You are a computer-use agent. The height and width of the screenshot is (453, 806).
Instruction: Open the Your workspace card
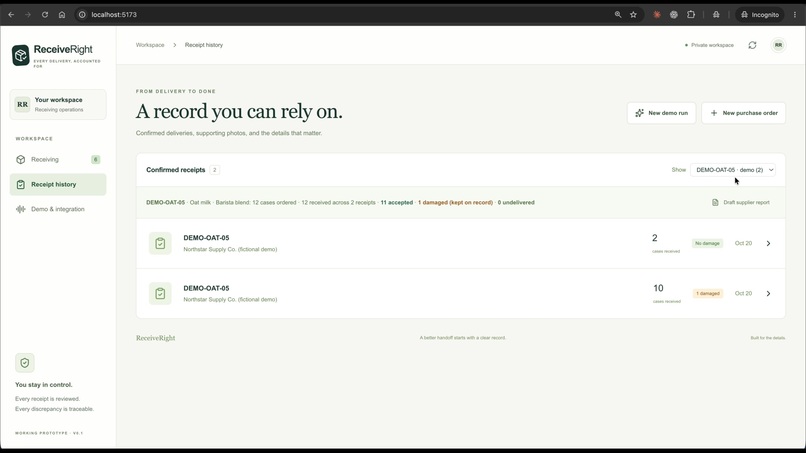(58, 104)
